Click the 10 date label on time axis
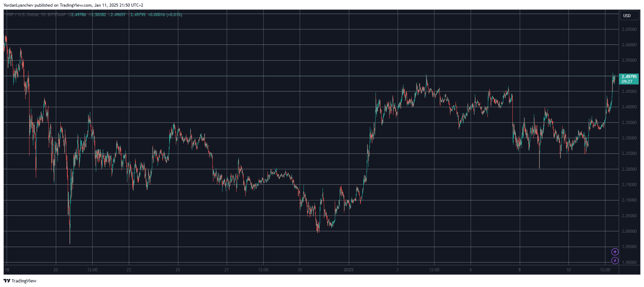This screenshot has width=644, height=287. [569, 270]
